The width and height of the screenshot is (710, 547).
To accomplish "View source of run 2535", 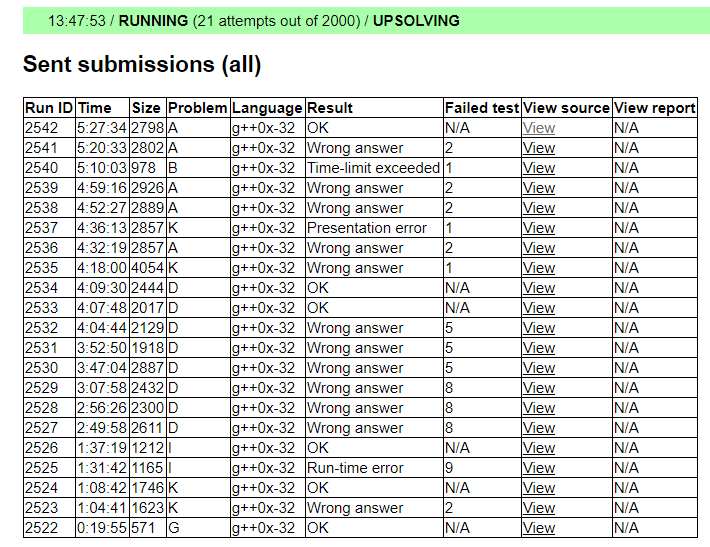I will 538,268.
